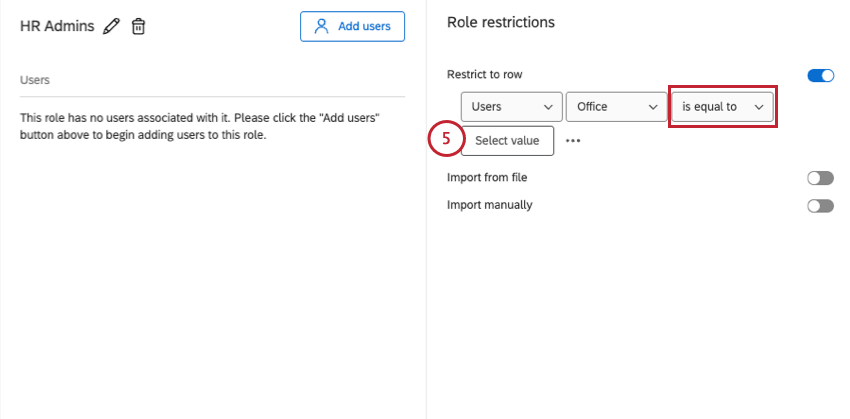The image size is (850, 419).
Task: Click the Import from file label
Action: (x=487, y=178)
